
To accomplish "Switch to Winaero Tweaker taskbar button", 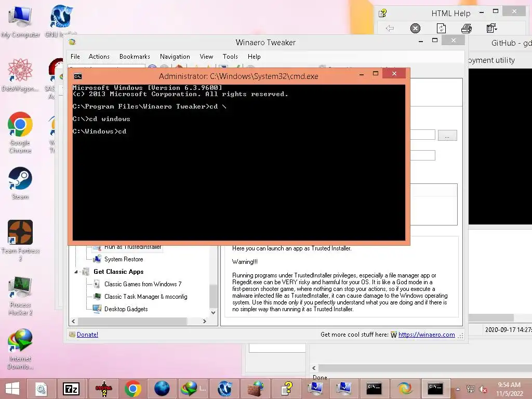I will pos(405,389).
